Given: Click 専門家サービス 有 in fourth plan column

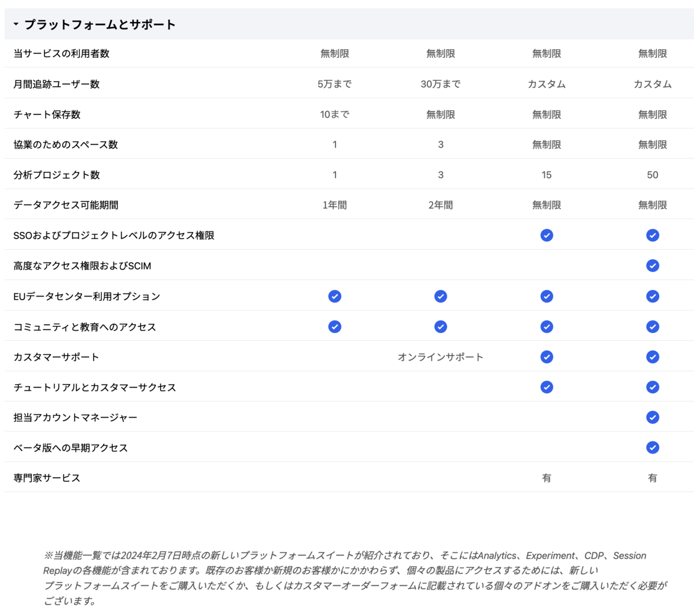Looking at the screenshot, I should [652, 478].
